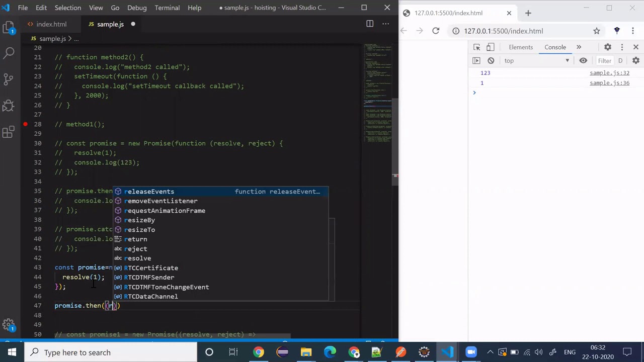644x362 pixels.
Task: Reload the browser page
Action: [436, 31]
